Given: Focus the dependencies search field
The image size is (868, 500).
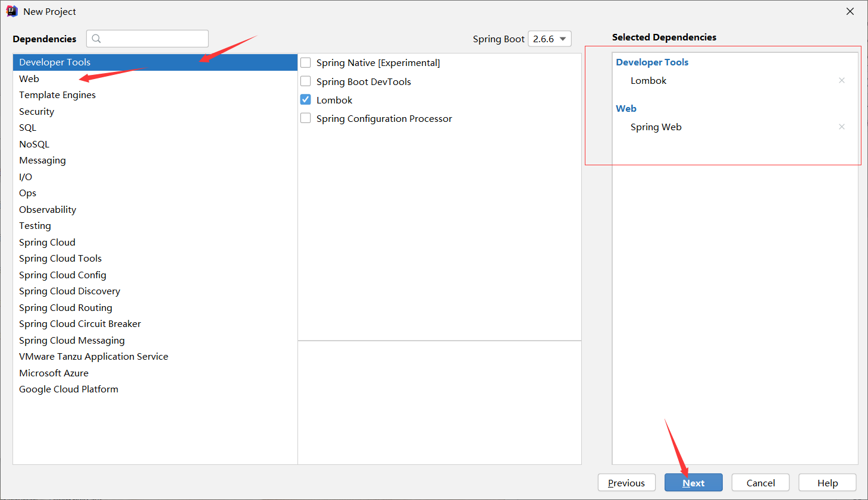Looking at the screenshot, I should pyautogui.click(x=148, y=39).
